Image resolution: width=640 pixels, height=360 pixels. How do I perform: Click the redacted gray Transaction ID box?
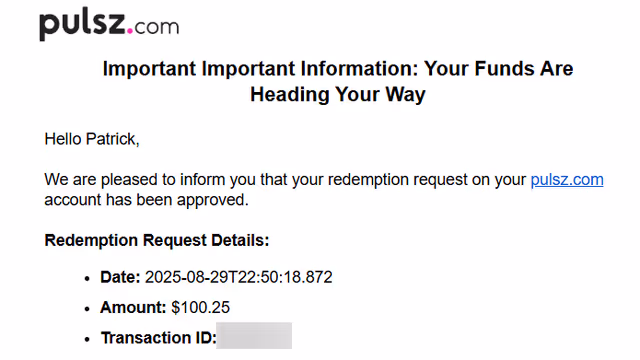click(254, 336)
